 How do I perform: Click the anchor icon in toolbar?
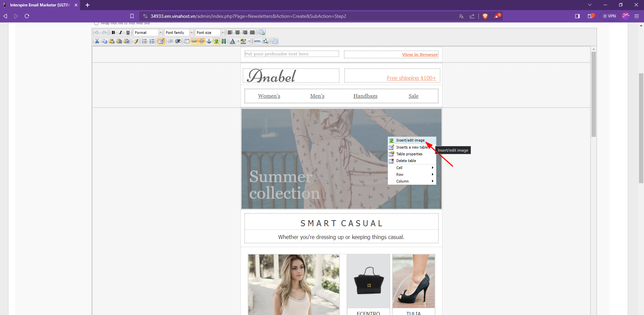209,41
